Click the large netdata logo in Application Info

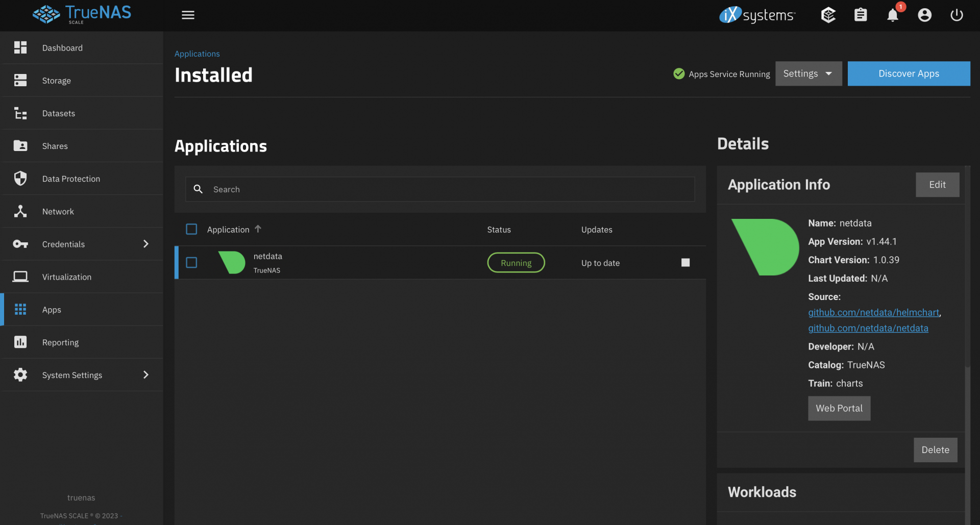pyautogui.click(x=765, y=247)
